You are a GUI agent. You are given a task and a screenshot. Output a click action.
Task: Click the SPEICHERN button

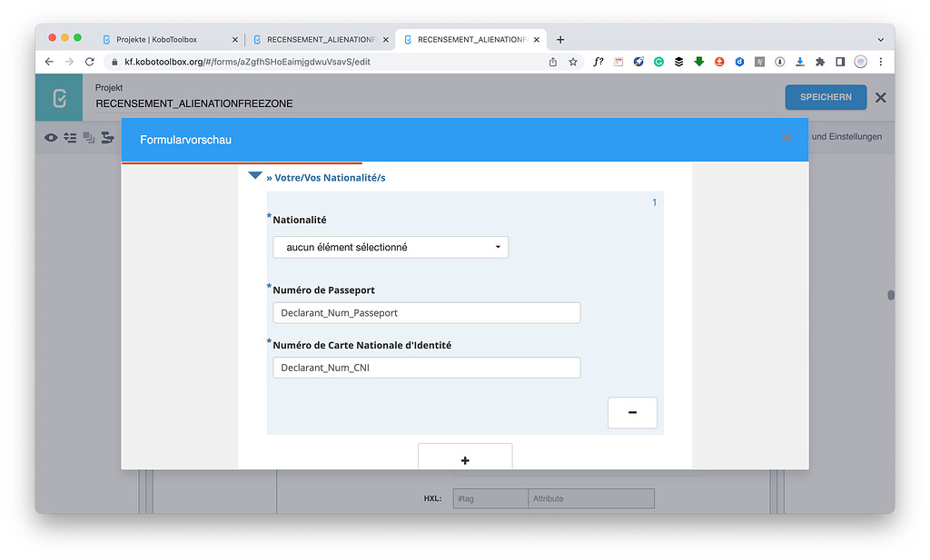pyautogui.click(x=825, y=97)
